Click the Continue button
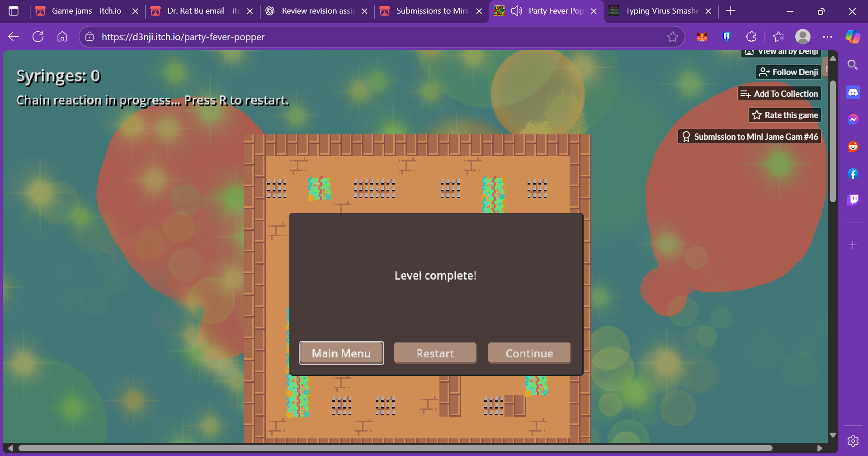868x456 pixels. [x=529, y=353]
